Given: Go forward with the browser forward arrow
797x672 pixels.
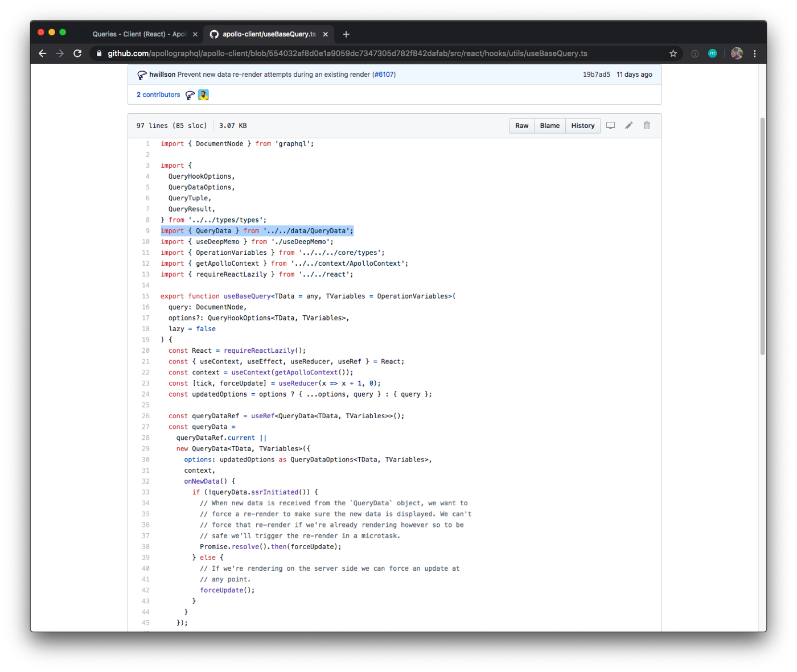Looking at the screenshot, I should pos(60,53).
